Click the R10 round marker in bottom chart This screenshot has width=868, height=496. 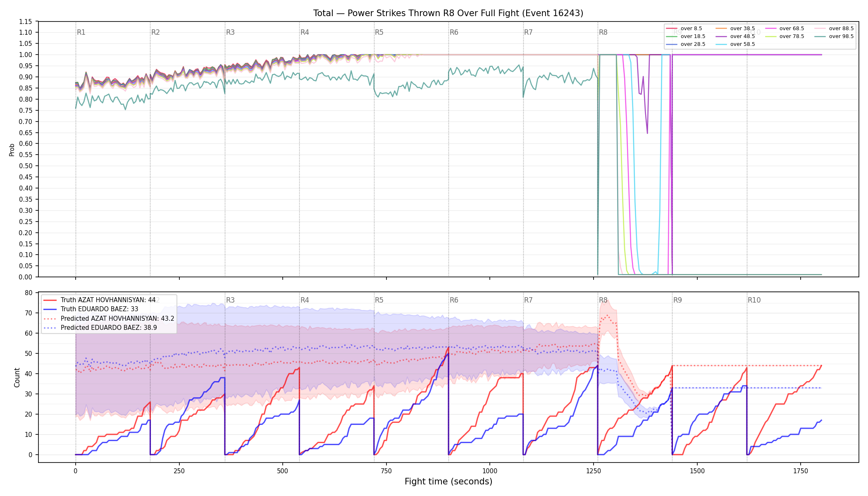(x=754, y=300)
